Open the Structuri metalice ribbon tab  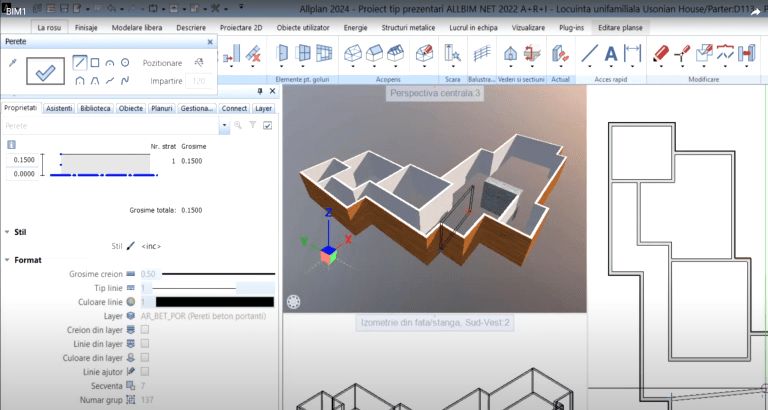point(410,28)
